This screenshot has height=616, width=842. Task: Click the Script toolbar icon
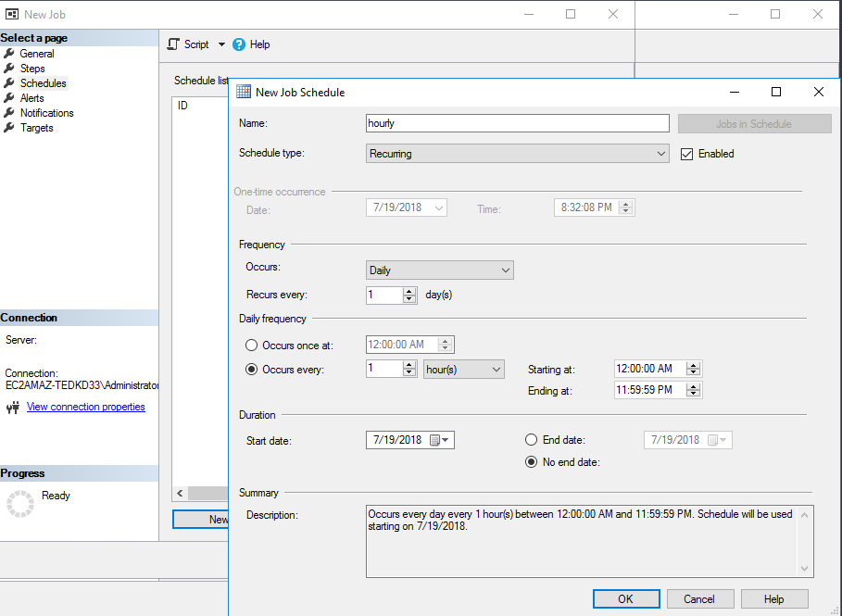[173, 44]
